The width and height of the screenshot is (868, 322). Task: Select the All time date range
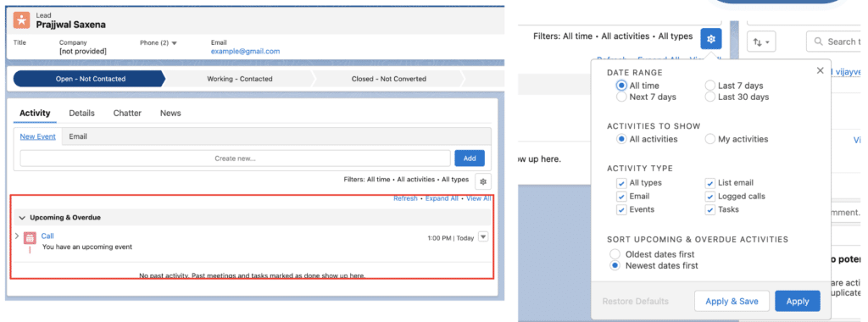pyautogui.click(x=621, y=86)
